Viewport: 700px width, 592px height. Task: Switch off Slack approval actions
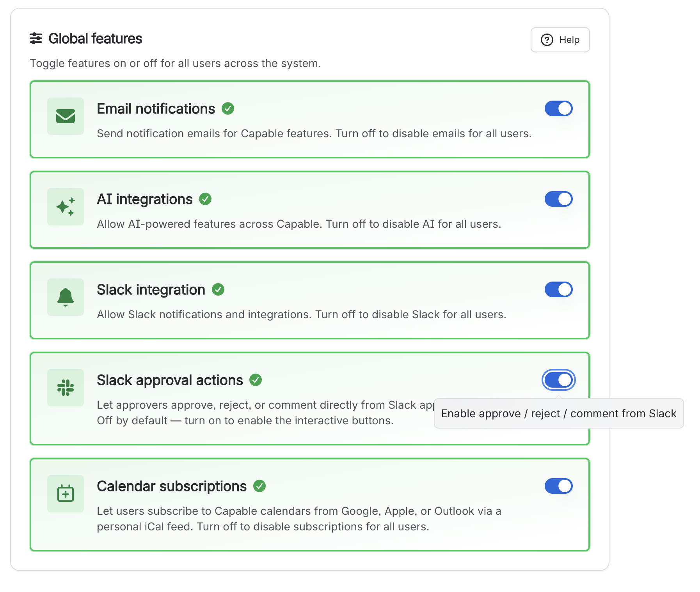[x=558, y=380]
